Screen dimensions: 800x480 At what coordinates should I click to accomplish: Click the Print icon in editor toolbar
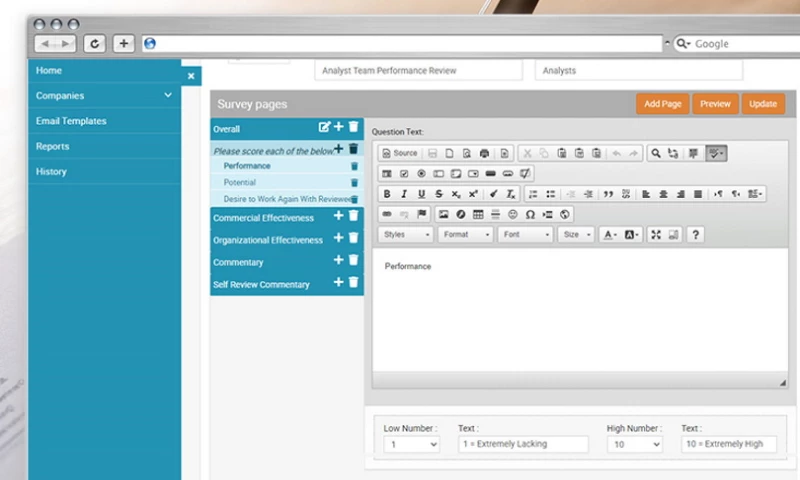(484, 153)
